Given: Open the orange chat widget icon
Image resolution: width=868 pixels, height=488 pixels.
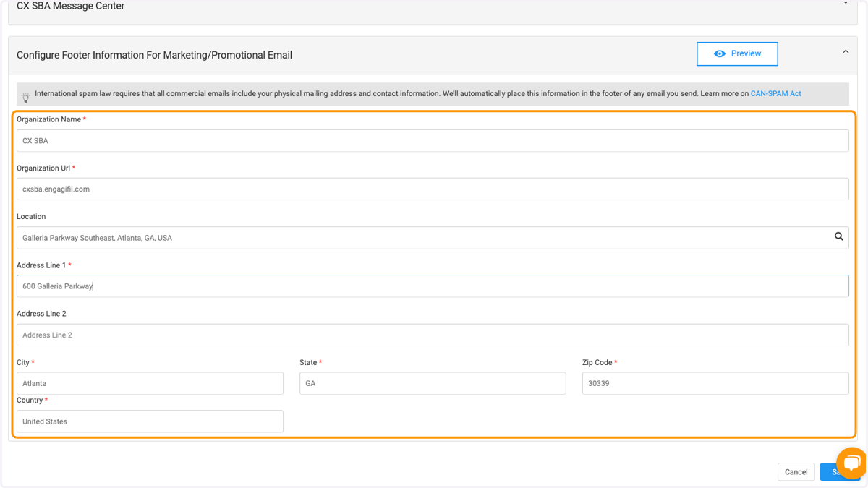Looking at the screenshot, I should pyautogui.click(x=851, y=463).
